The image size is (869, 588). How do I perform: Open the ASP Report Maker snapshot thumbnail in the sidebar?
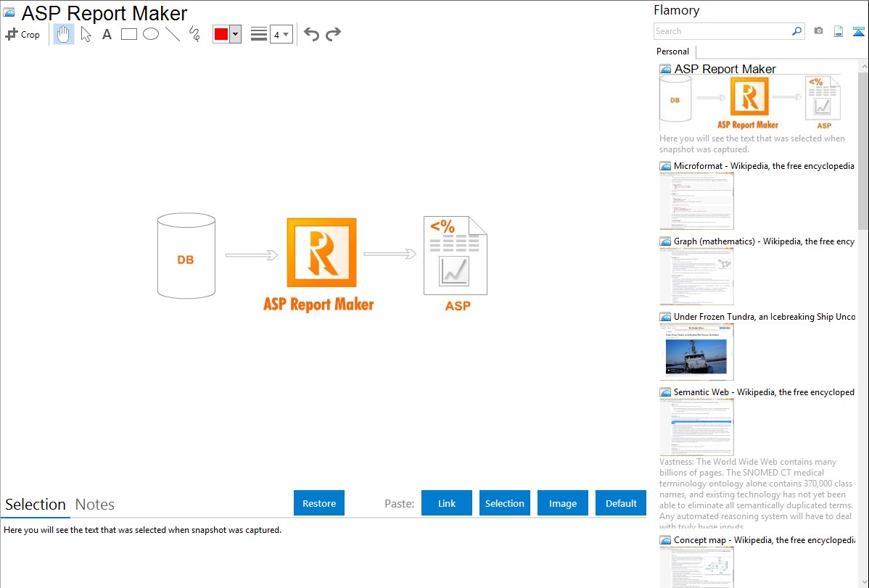point(750,103)
